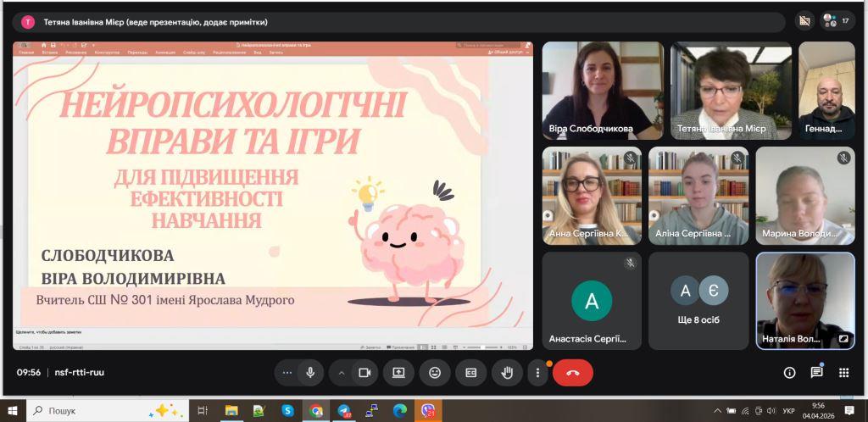Open the activities grid icon

(843, 373)
